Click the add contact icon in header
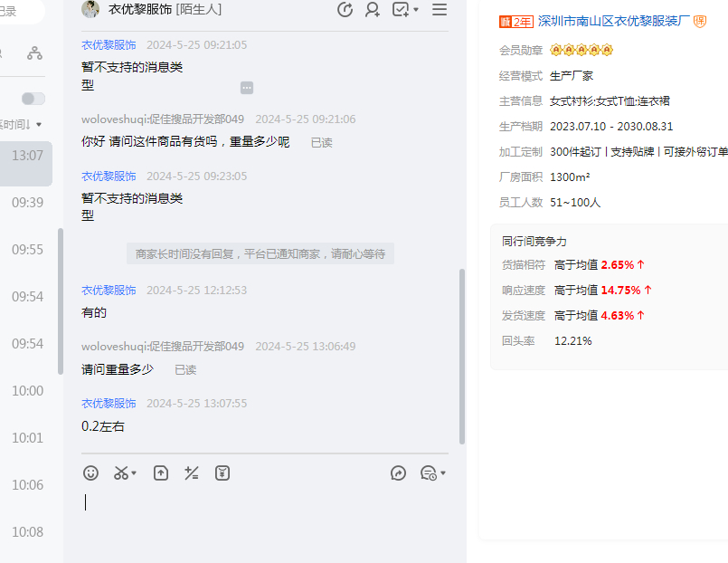Image resolution: width=728 pixels, height=563 pixels. (x=372, y=10)
